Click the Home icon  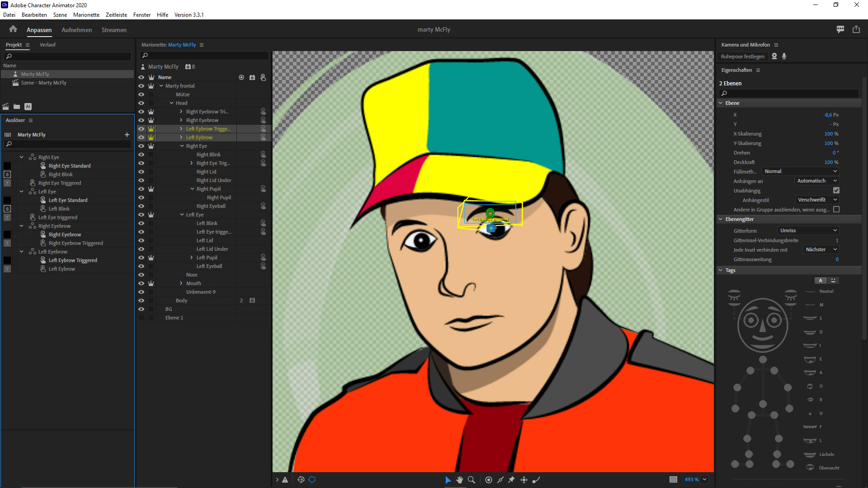click(13, 29)
